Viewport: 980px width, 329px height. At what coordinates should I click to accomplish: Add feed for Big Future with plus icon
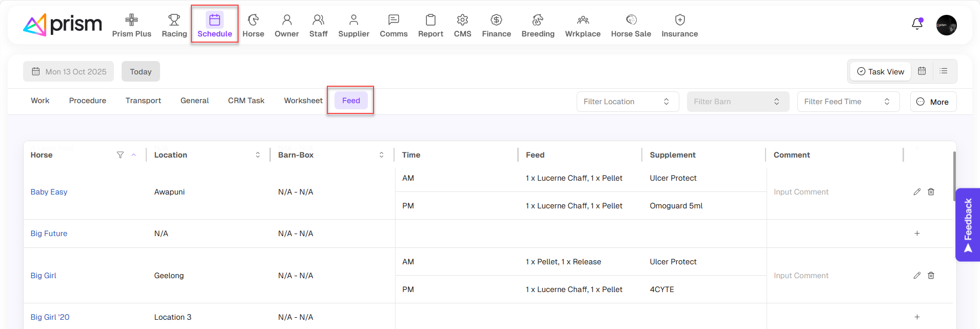(x=917, y=234)
